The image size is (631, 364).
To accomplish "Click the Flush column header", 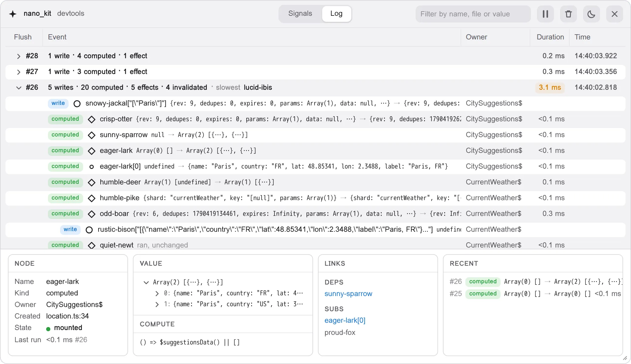I will tap(23, 37).
